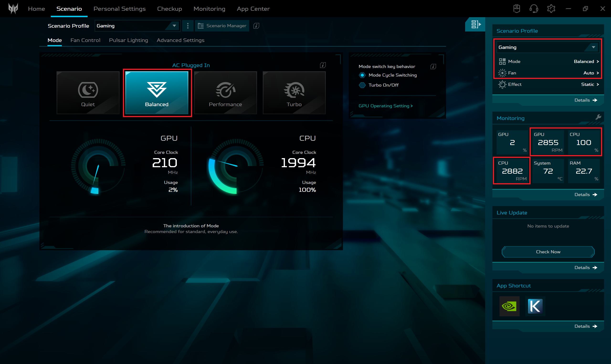Launch the NVIDIA app shortcut
Image resolution: width=611 pixels, height=364 pixels.
click(x=509, y=306)
